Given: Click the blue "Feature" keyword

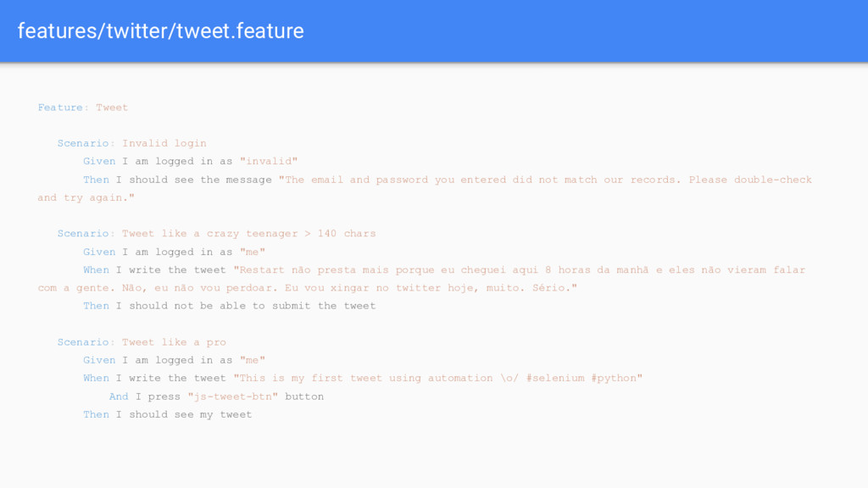Looking at the screenshot, I should pos(60,108).
